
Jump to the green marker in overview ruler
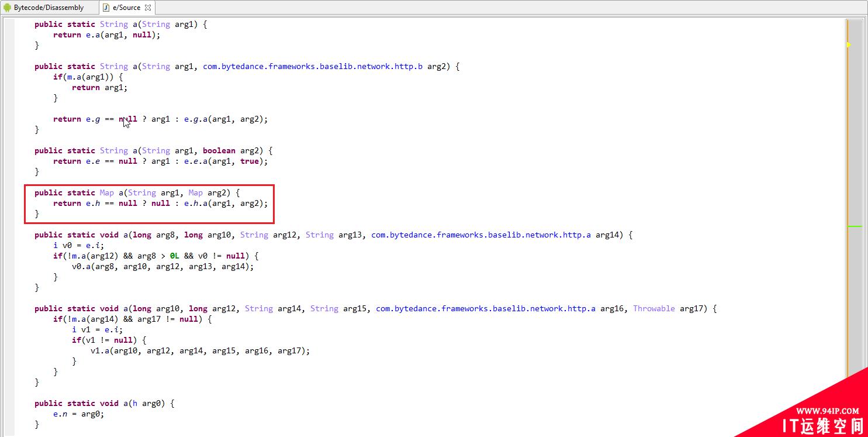[855, 226]
